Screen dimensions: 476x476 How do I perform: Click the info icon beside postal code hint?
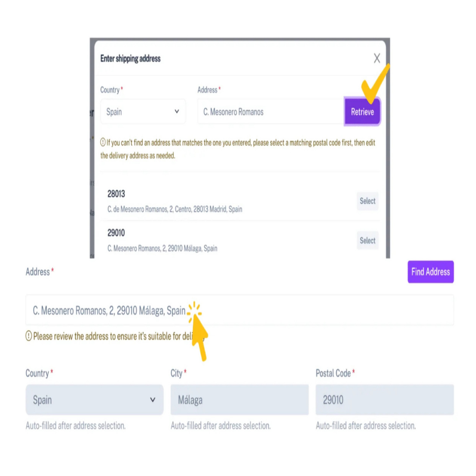pos(103,142)
